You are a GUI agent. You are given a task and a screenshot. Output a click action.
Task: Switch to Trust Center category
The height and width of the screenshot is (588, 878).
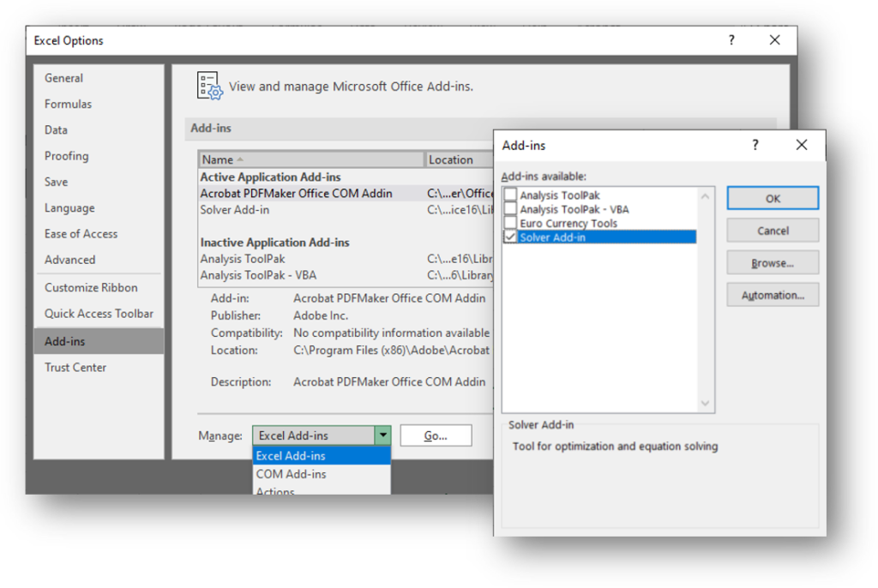pos(75,367)
